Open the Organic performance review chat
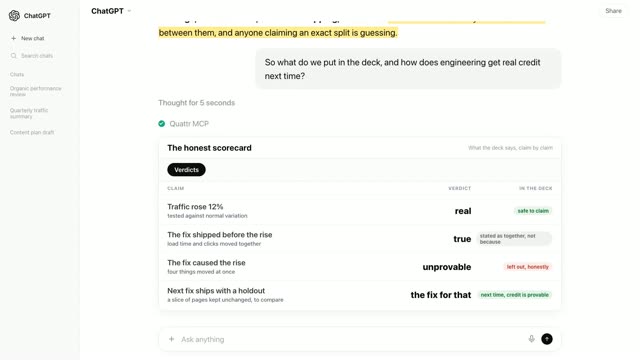Viewport: 640px width, 360px height. click(x=36, y=91)
